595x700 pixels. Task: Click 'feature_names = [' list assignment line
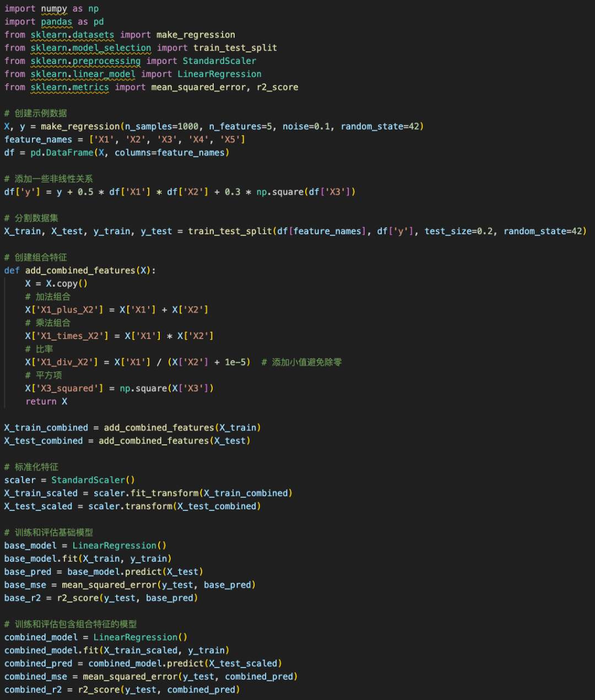pyautogui.click(x=125, y=140)
